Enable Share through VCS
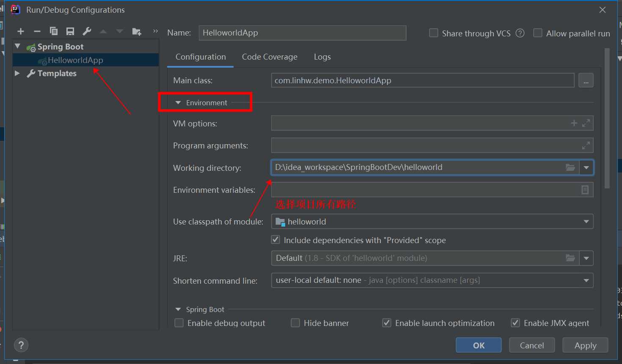Image resolution: width=622 pixels, height=364 pixels. pyautogui.click(x=434, y=33)
